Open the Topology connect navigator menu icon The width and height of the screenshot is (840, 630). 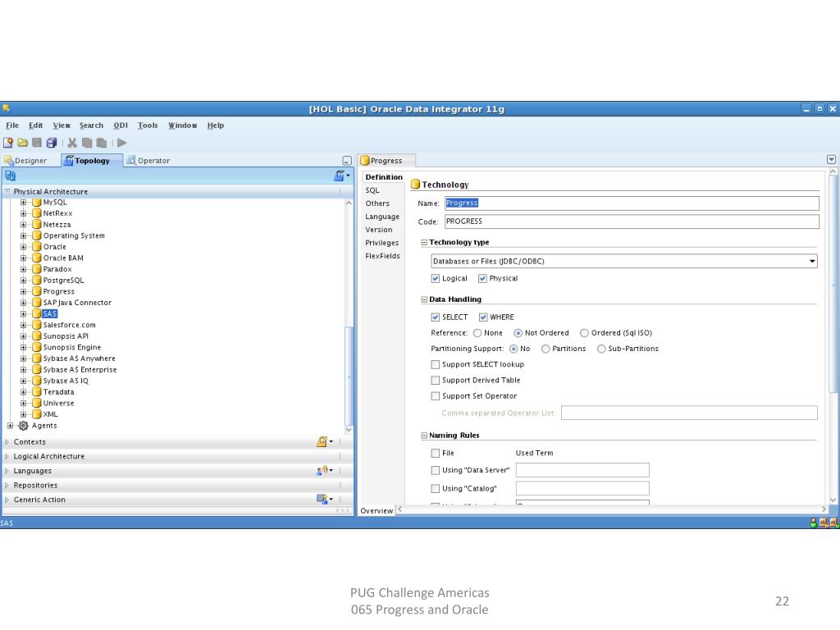tap(341, 176)
